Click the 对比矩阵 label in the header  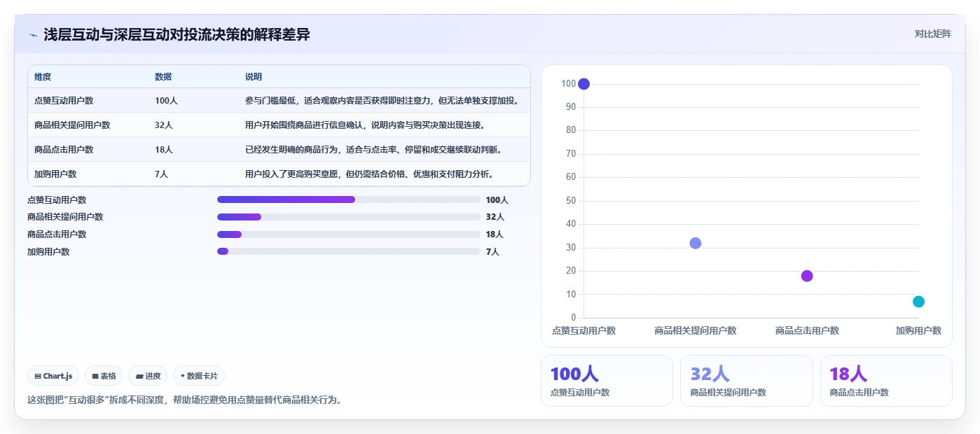coord(932,34)
